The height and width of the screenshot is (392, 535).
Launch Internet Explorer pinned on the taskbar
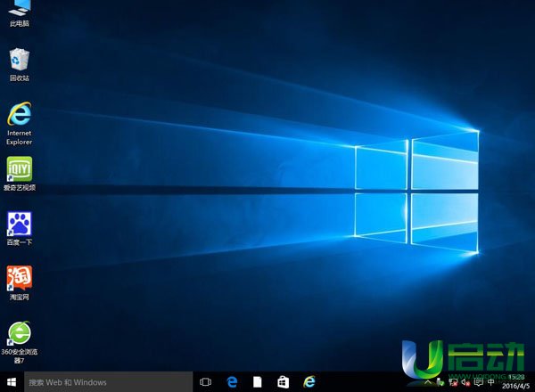point(309,382)
